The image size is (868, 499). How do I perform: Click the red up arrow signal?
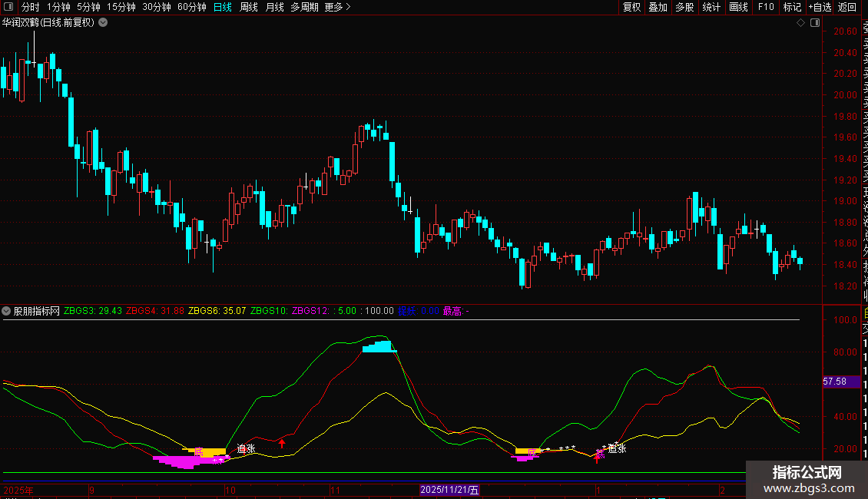tap(282, 441)
